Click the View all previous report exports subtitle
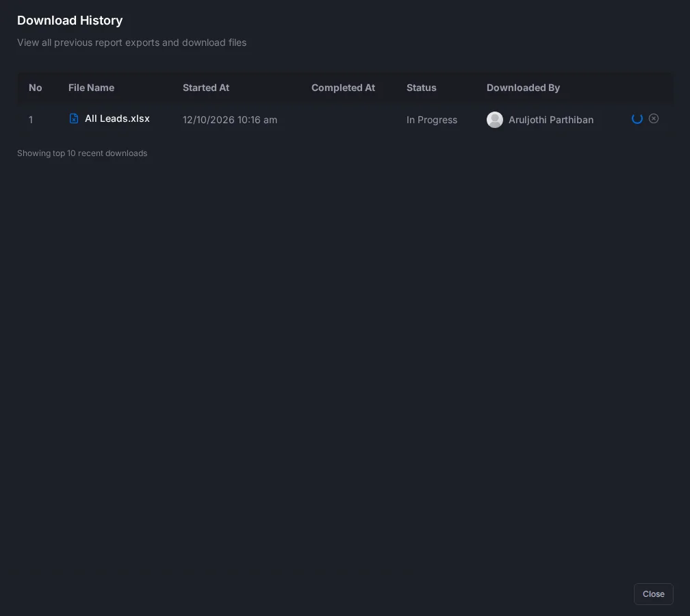The height and width of the screenshot is (616, 690). pyautogui.click(x=131, y=42)
